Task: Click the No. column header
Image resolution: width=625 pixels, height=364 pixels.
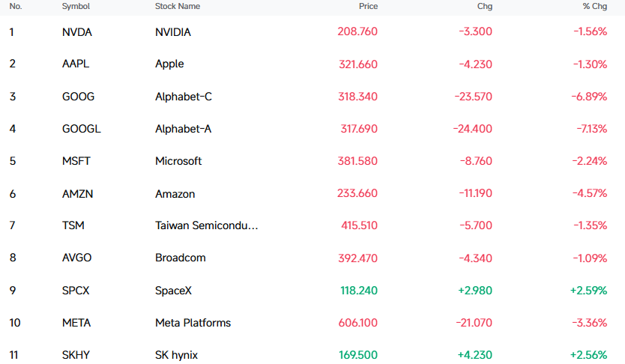Action: tap(16, 7)
